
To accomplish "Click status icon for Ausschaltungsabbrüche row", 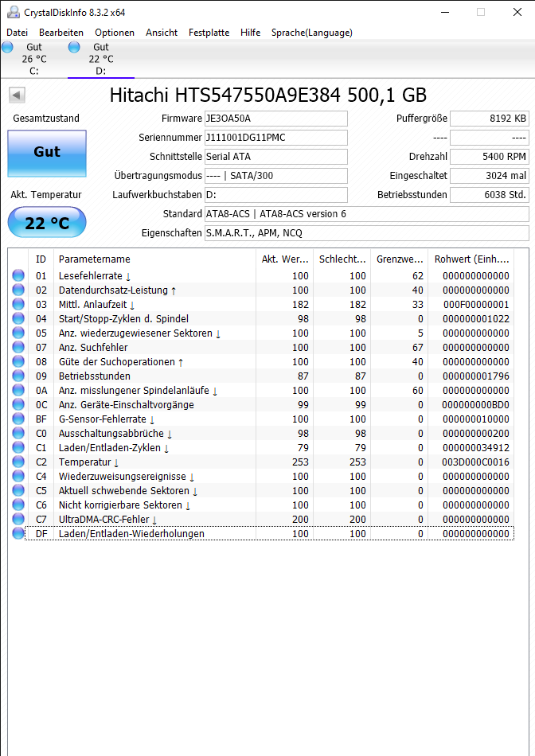I will click(x=18, y=434).
